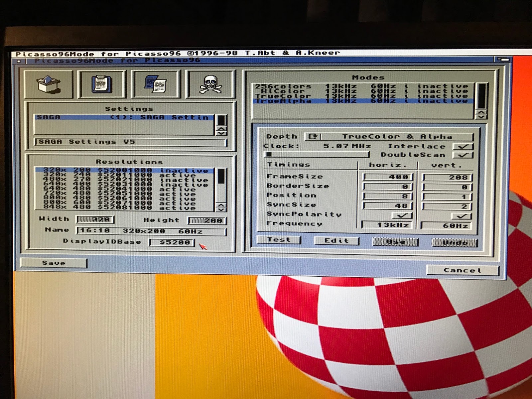Select resolution 320x 200 inactive

coord(125,170)
